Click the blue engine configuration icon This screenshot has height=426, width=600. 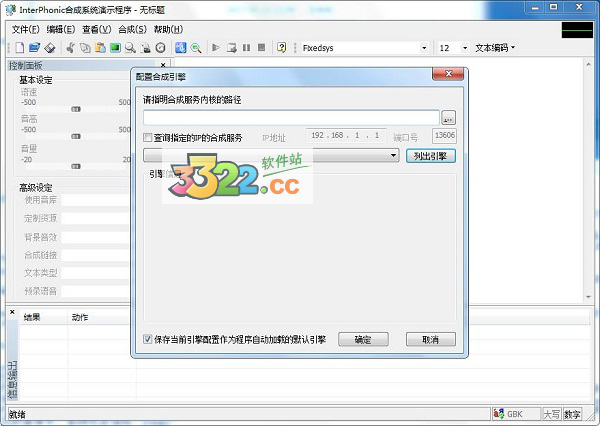[181, 48]
